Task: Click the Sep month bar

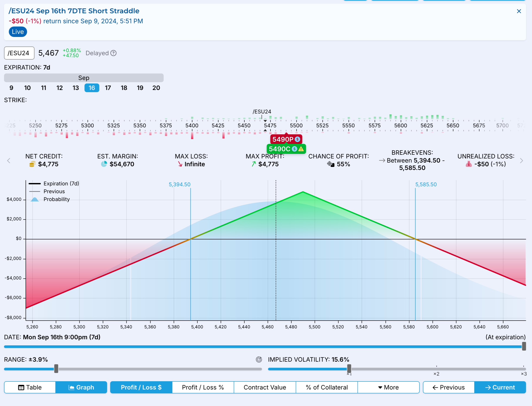Action: click(x=84, y=78)
